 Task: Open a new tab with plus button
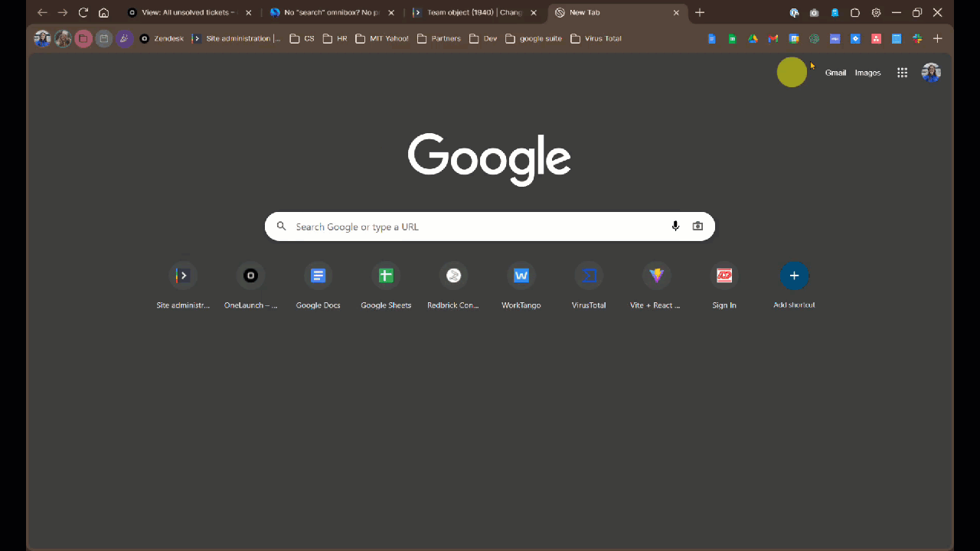point(700,12)
